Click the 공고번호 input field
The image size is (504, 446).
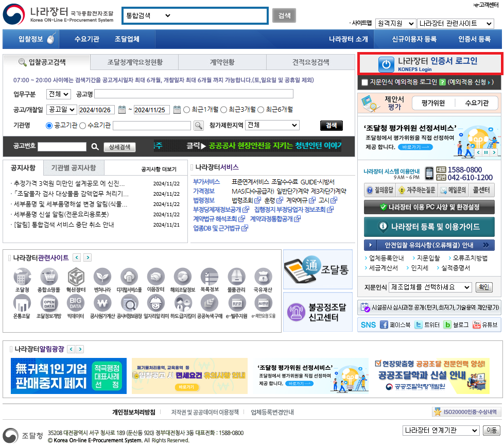pos(62,147)
